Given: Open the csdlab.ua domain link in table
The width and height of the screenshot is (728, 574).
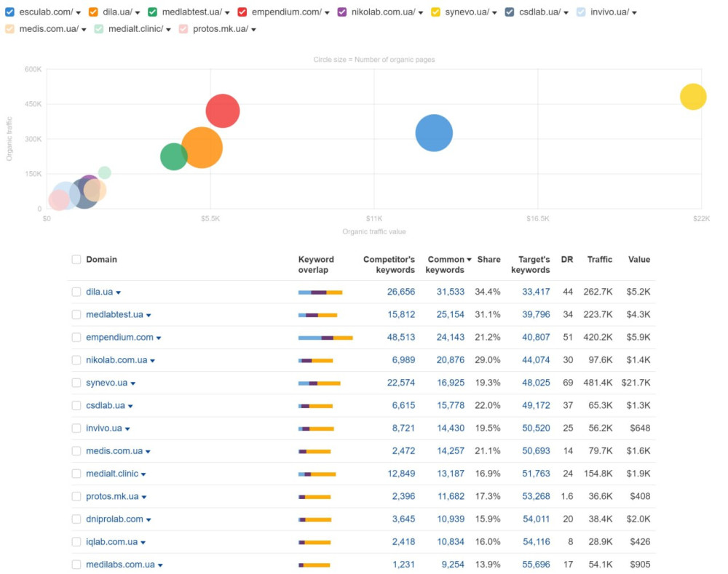Looking at the screenshot, I should click(x=106, y=405).
